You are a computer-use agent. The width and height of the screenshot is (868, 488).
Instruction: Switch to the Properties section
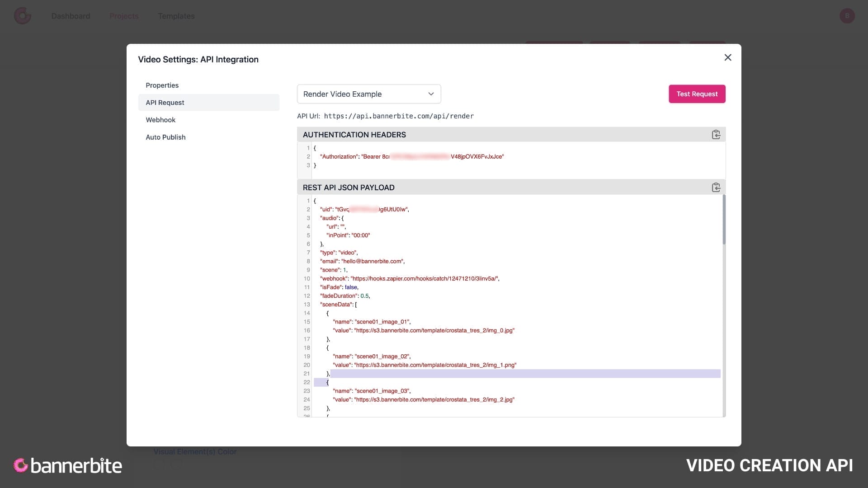coord(162,85)
